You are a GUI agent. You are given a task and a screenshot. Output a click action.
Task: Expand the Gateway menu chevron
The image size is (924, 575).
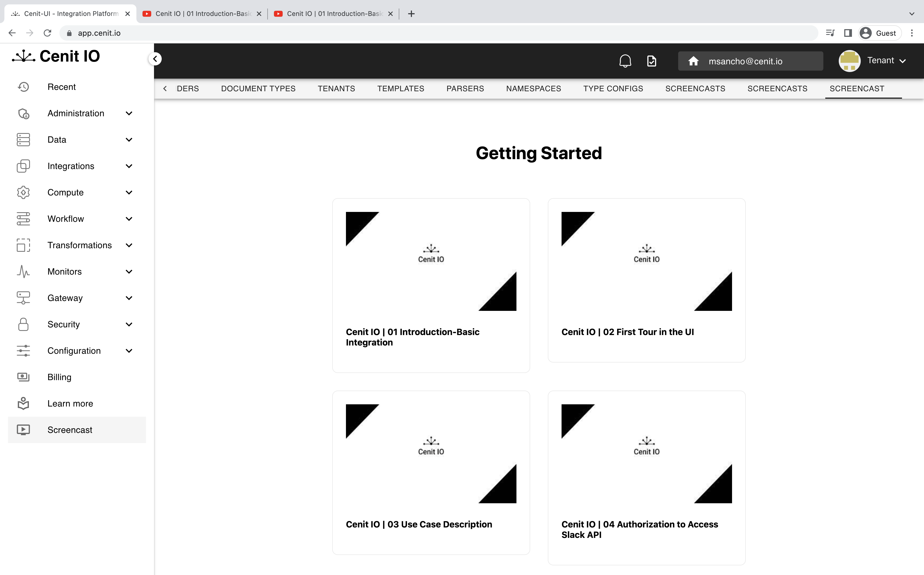(129, 298)
